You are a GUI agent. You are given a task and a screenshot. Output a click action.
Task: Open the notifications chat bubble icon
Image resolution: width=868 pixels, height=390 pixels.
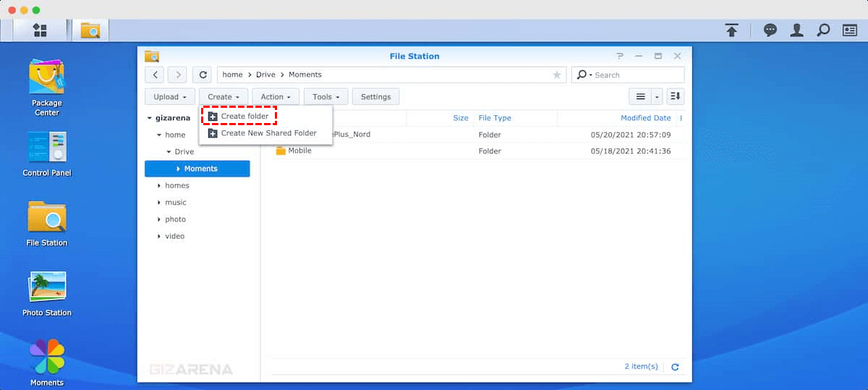[x=770, y=30]
